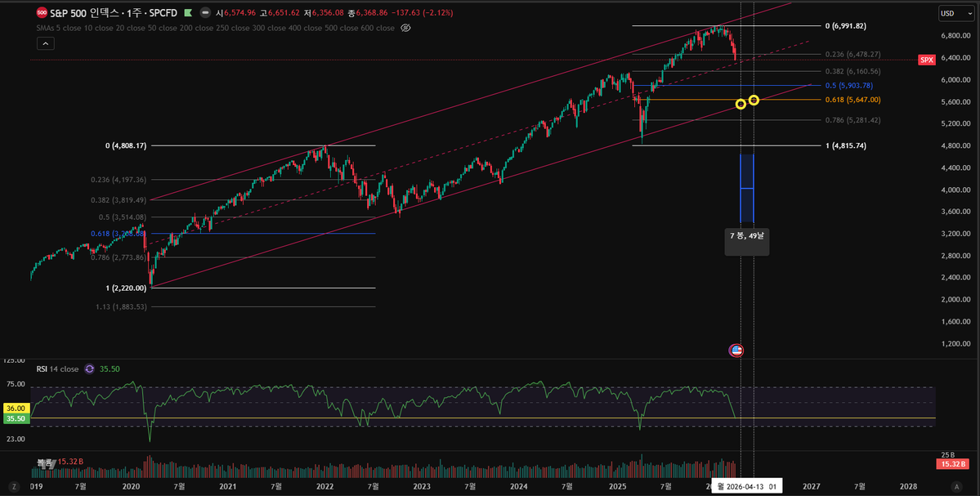Click the S&P 500 red symbol logo
Viewport: 980px width, 496px height.
(41, 12)
